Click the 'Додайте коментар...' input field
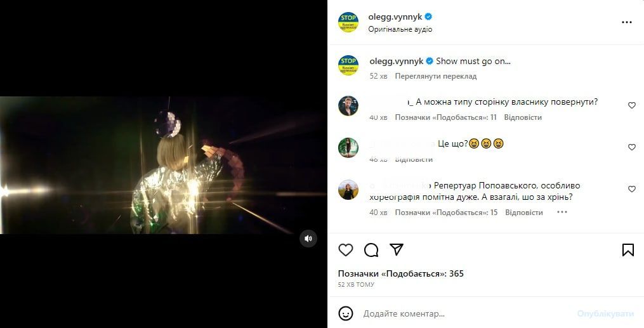Image resolution: width=644 pixels, height=328 pixels. (463, 313)
